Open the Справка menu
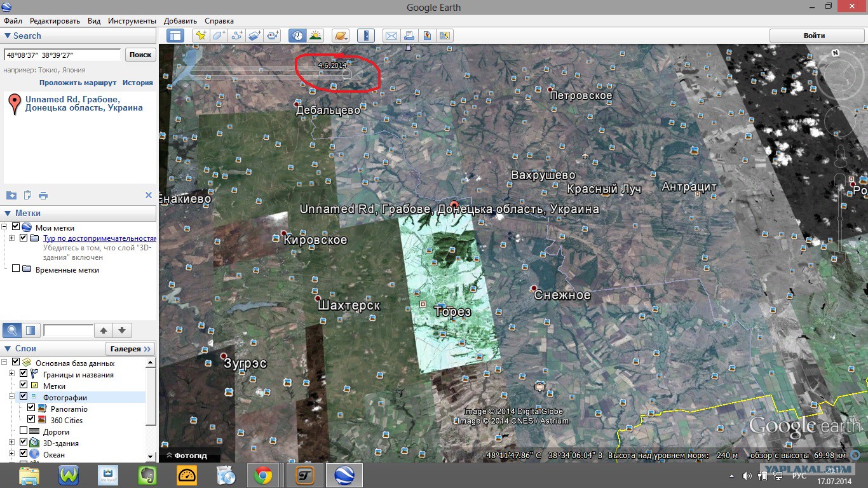 pos(219,21)
